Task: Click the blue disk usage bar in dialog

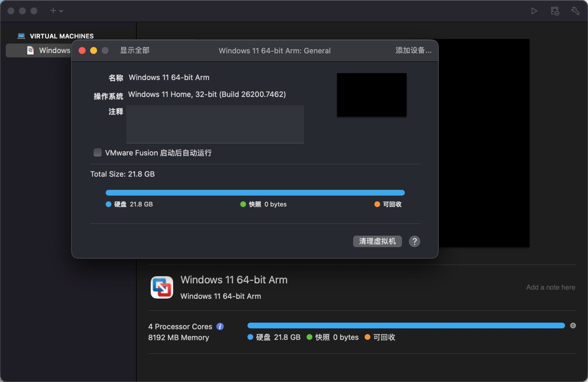Action: click(x=255, y=193)
